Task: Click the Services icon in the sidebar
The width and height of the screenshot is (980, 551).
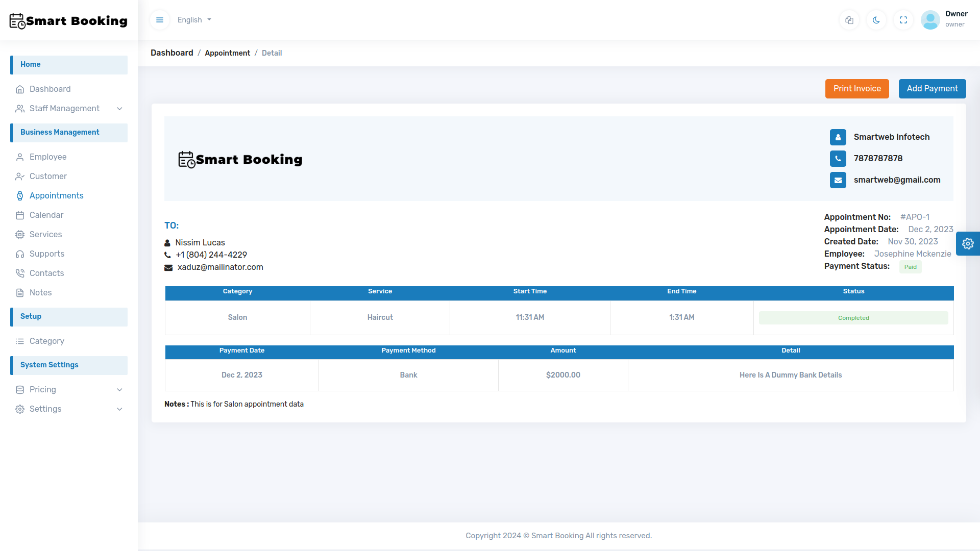Action: click(20, 234)
